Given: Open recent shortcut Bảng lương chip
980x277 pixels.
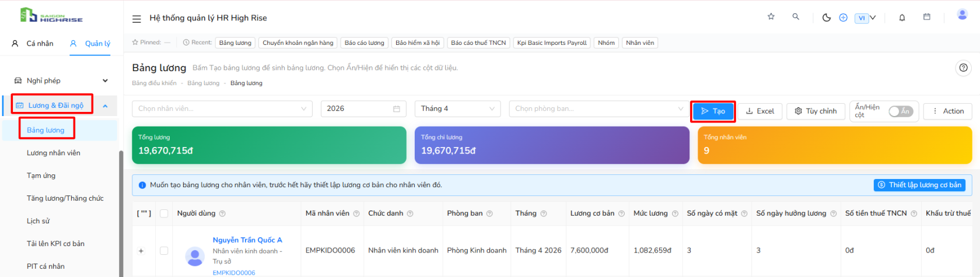Looking at the screenshot, I should (x=235, y=43).
